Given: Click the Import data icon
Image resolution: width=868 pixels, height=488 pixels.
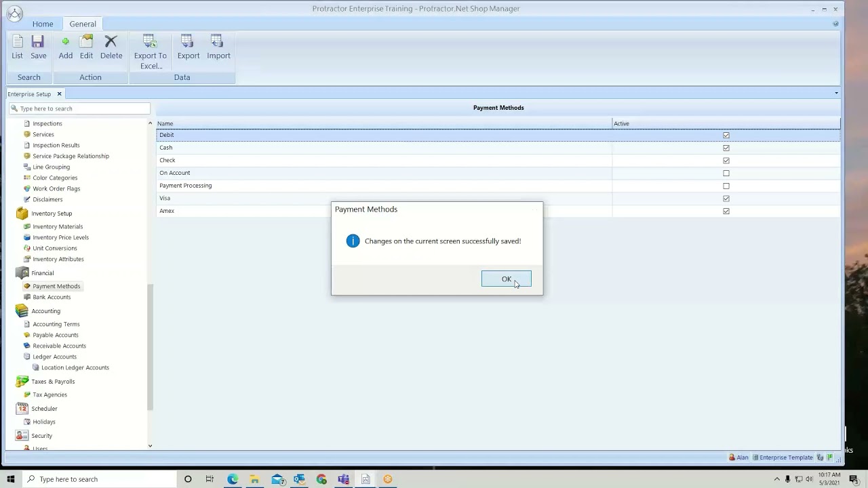Looking at the screenshot, I should 218,47.
